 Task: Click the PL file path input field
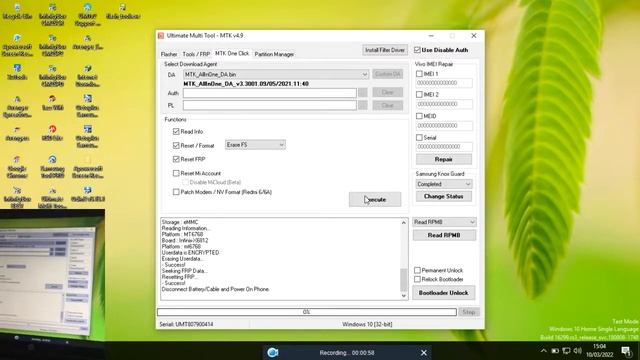[x=269, y=105]
